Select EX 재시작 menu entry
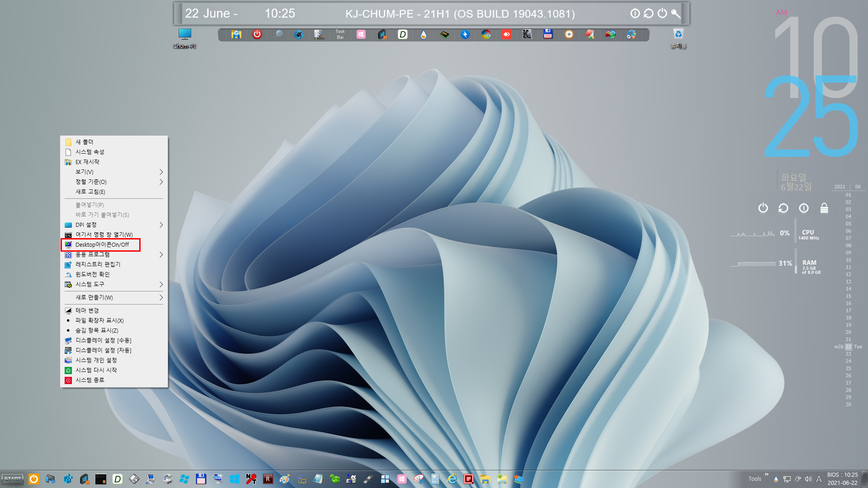Image resolution: width=868 pixels, height=488 pixels. 114,162
